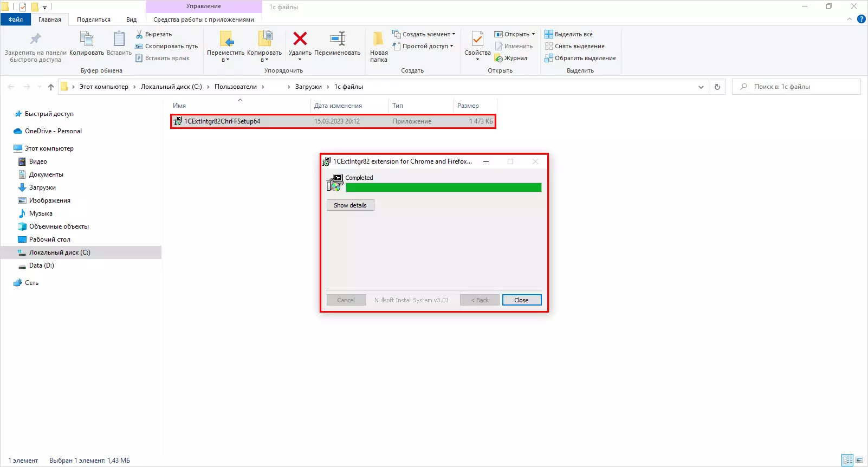
Task: Click the search box Поиск в: 1с файлы
Action: click(x=796, y=87)
